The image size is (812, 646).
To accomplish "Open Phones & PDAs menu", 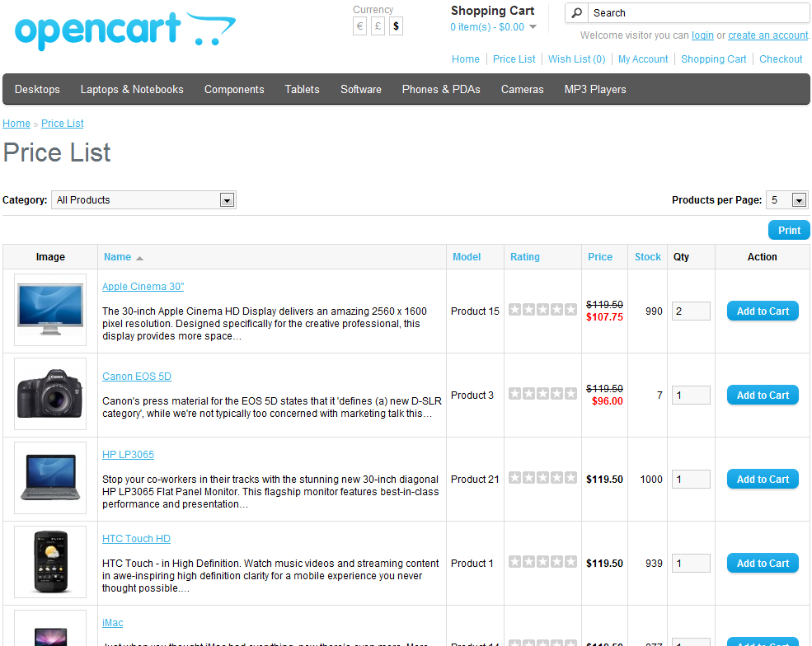I will pyautogui.click(x=441, y=90).
